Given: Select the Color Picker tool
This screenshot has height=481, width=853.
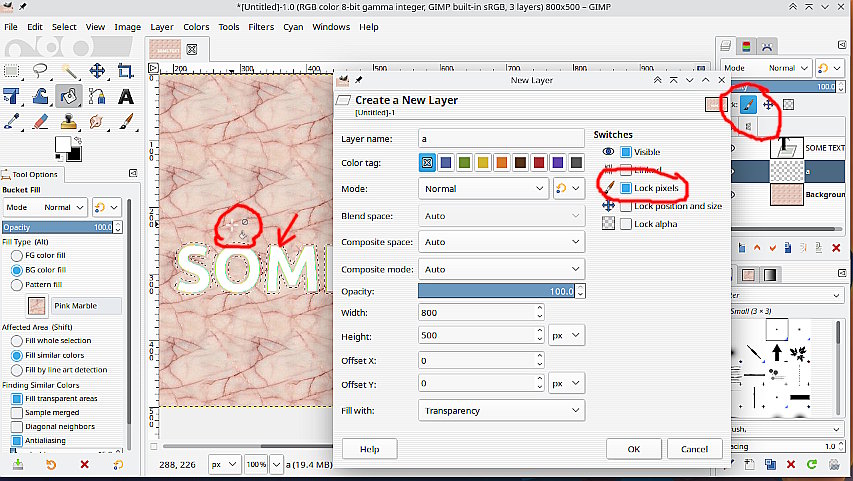Looking at the screenshot, I should (11, 121).
